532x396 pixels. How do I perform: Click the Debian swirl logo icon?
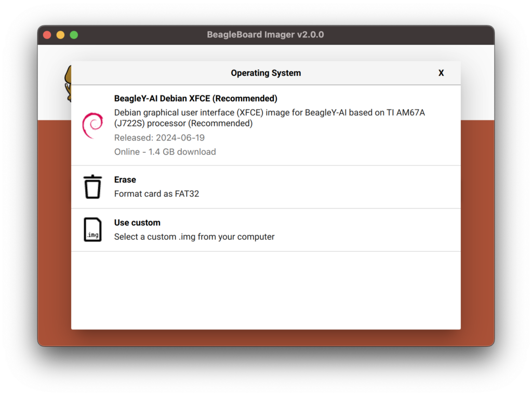[92, 126]
